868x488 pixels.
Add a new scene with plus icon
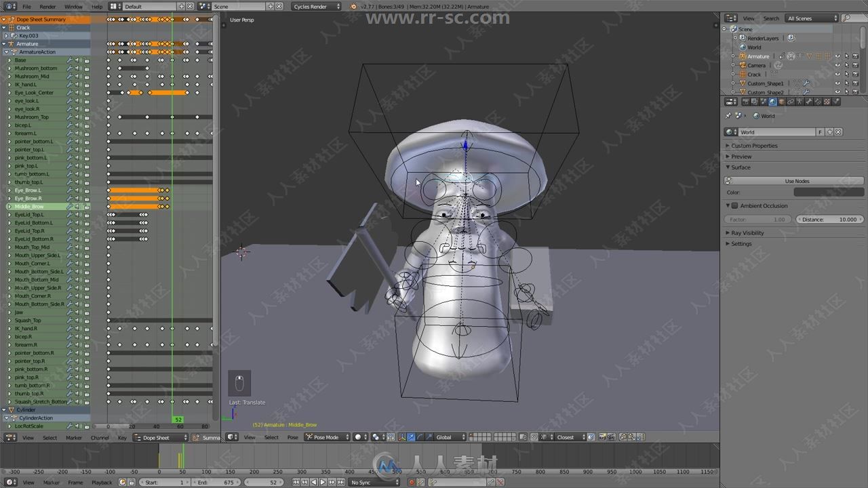(271, 6)
